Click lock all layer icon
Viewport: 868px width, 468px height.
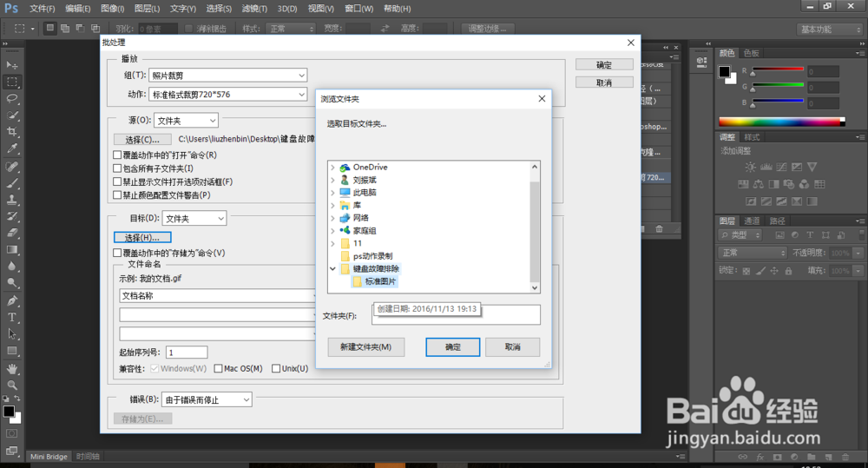788,271
